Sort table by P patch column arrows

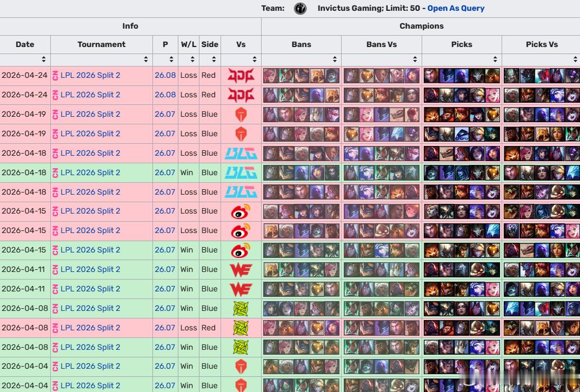(171, 59)
